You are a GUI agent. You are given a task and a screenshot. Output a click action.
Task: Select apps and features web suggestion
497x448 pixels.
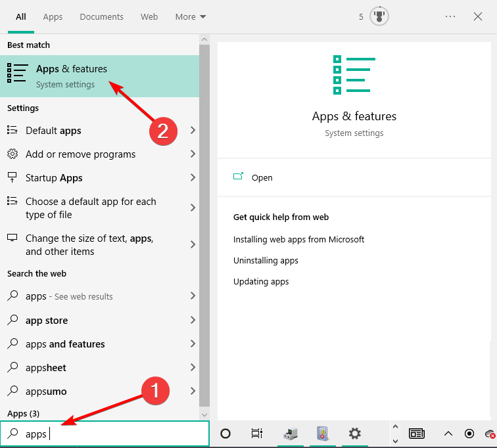pos(99,344)
